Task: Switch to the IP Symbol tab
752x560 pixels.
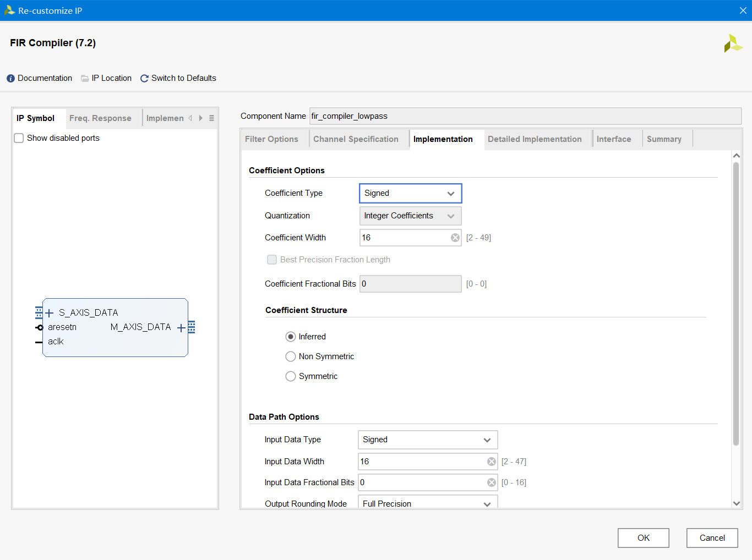Action: [35, 118]
